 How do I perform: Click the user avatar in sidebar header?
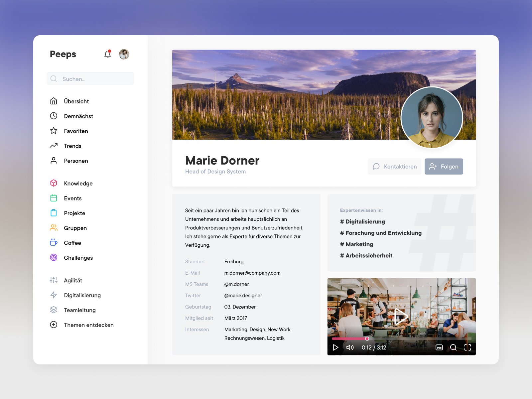124,54
